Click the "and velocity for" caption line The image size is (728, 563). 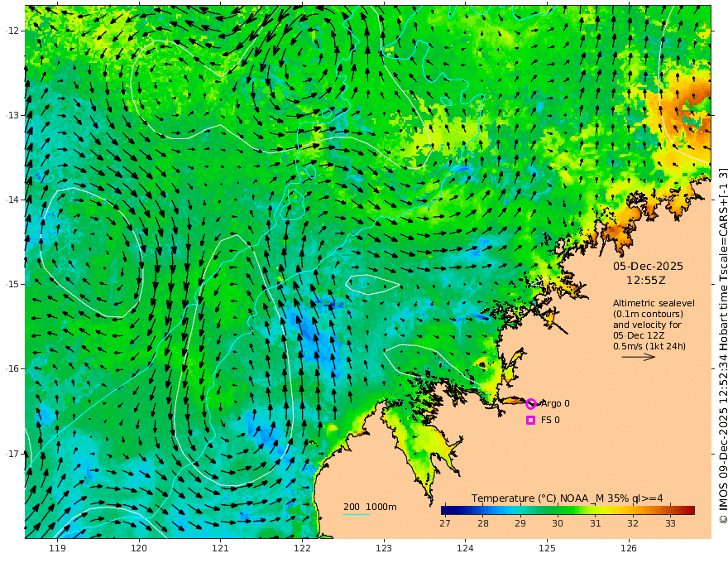tap(647, 325)
